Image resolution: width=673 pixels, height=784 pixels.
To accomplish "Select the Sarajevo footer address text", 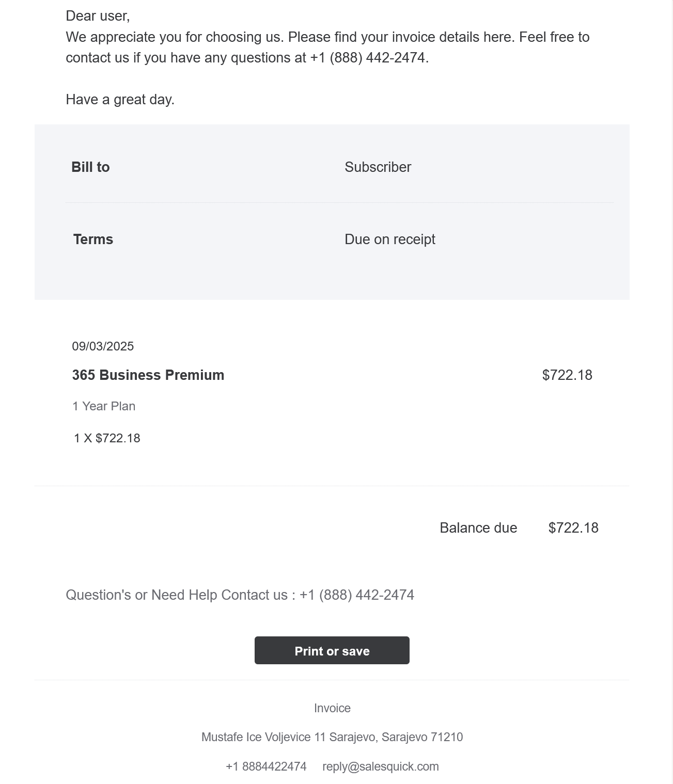I will [x=332, y=737].
